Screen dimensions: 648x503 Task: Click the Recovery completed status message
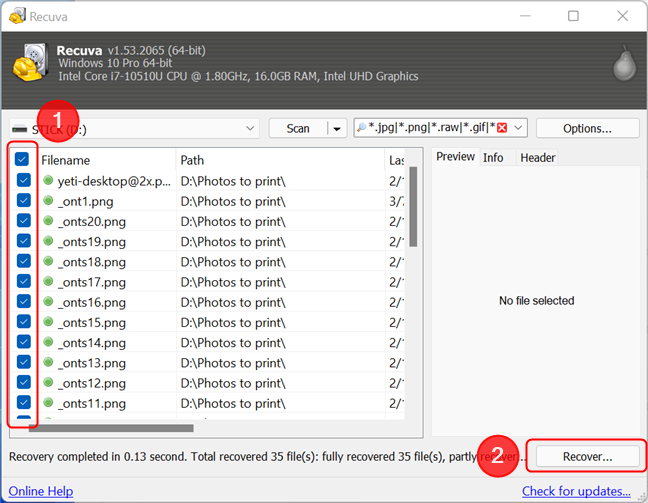coord(267,456)
